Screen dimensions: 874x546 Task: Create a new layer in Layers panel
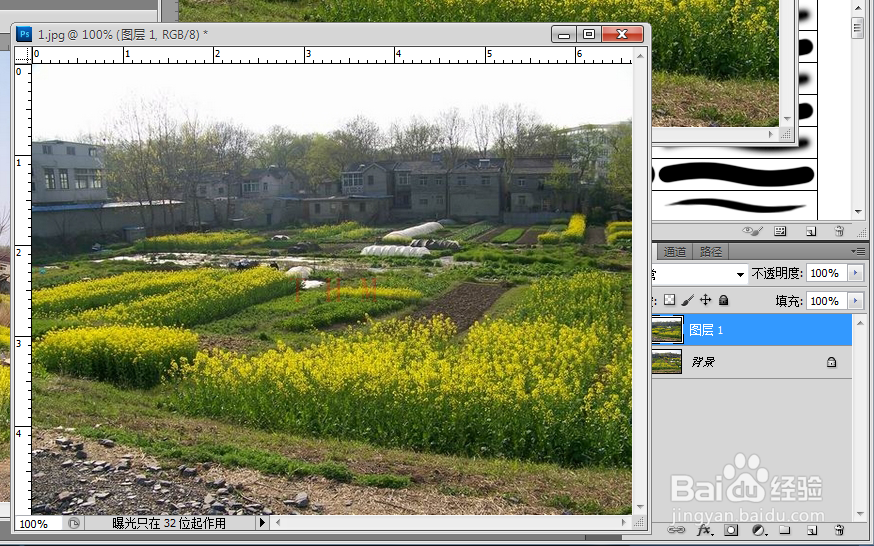(x=812, y=530)
